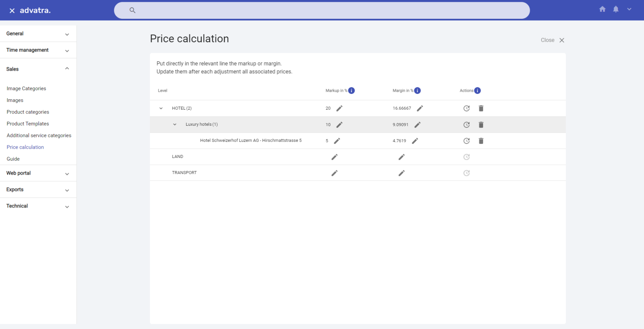Delete the Luxury hotels calculation

481,125
